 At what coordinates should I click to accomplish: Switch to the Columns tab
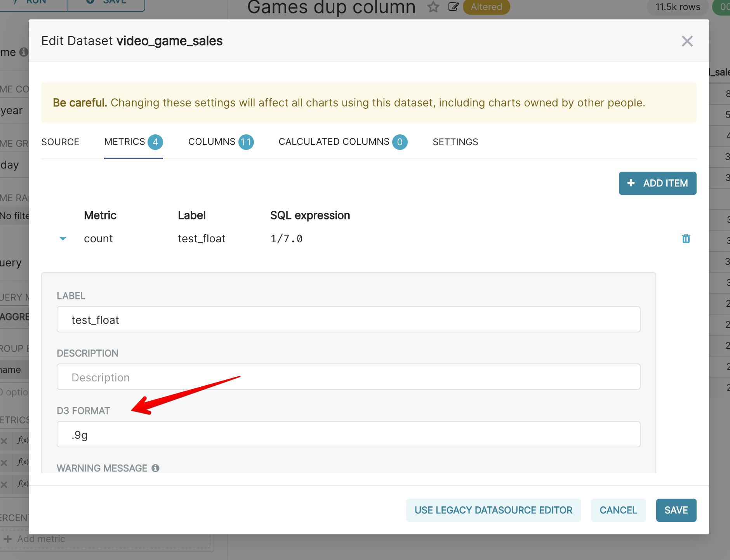pos(212,142)
